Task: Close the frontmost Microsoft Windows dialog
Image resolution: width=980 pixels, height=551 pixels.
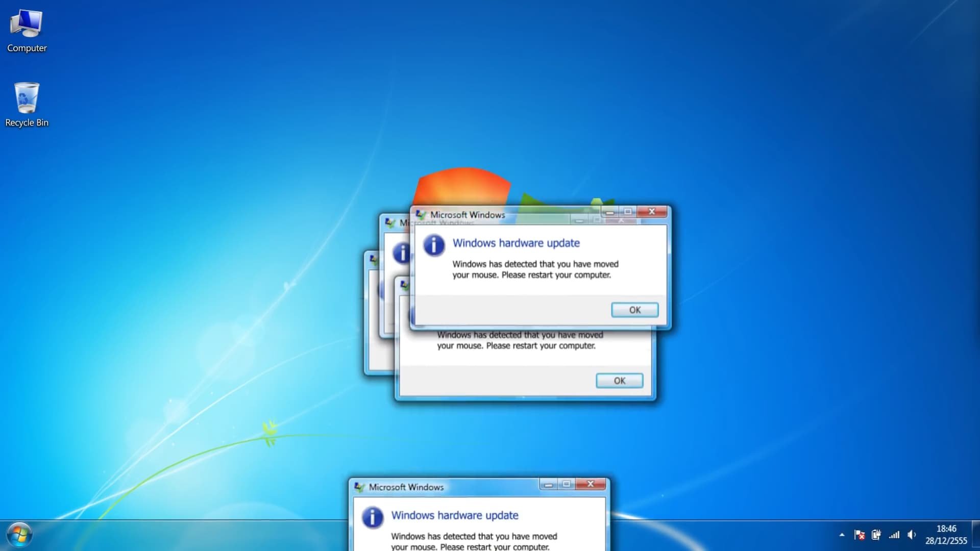Action: (652, 212)
